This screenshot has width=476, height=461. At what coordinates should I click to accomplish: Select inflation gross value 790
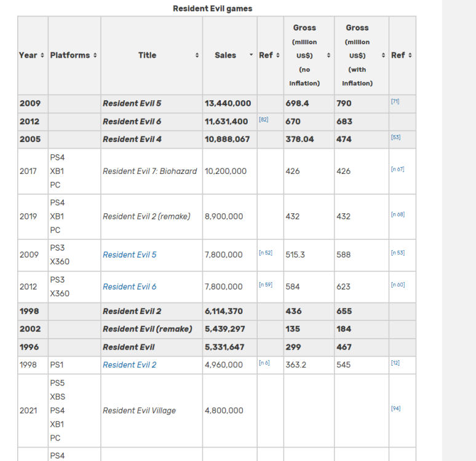pos(344,103)
